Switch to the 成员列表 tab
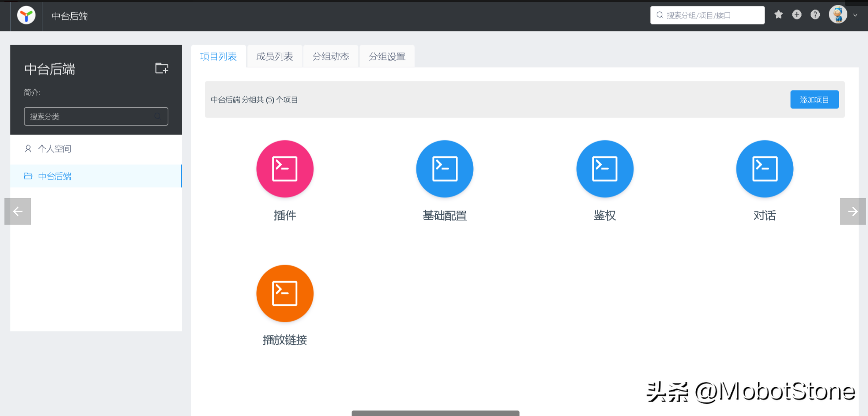 click(274, 56)
